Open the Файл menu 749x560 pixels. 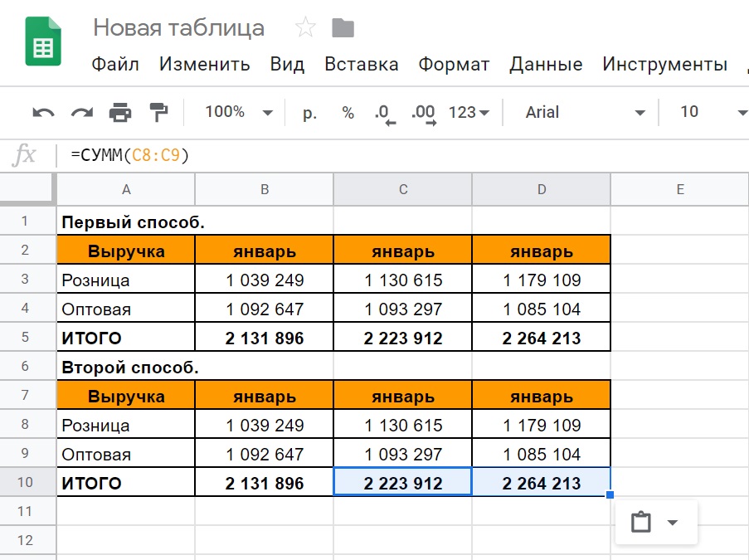115,64
